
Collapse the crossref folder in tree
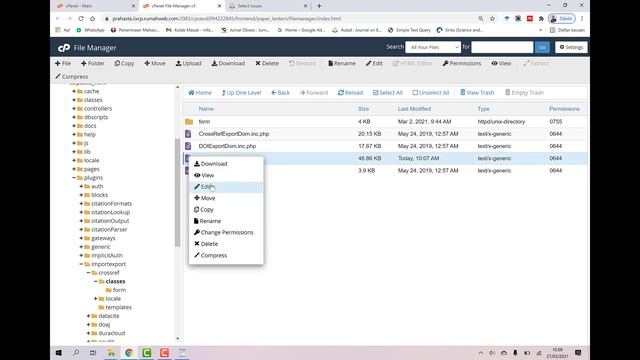(88, 273)
